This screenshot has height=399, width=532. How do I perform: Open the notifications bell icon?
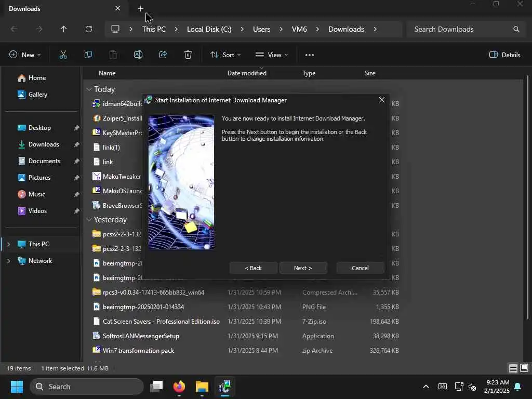point(517,387)
